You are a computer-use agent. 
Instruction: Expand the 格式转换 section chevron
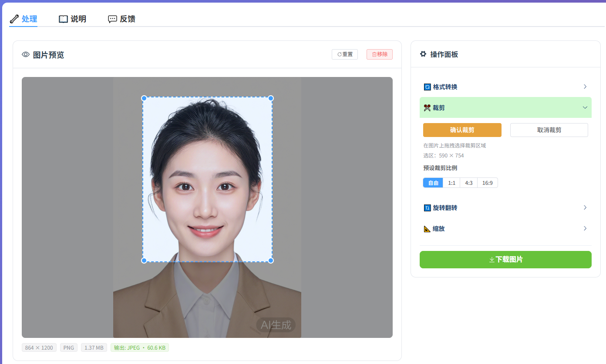coord(585,87)
